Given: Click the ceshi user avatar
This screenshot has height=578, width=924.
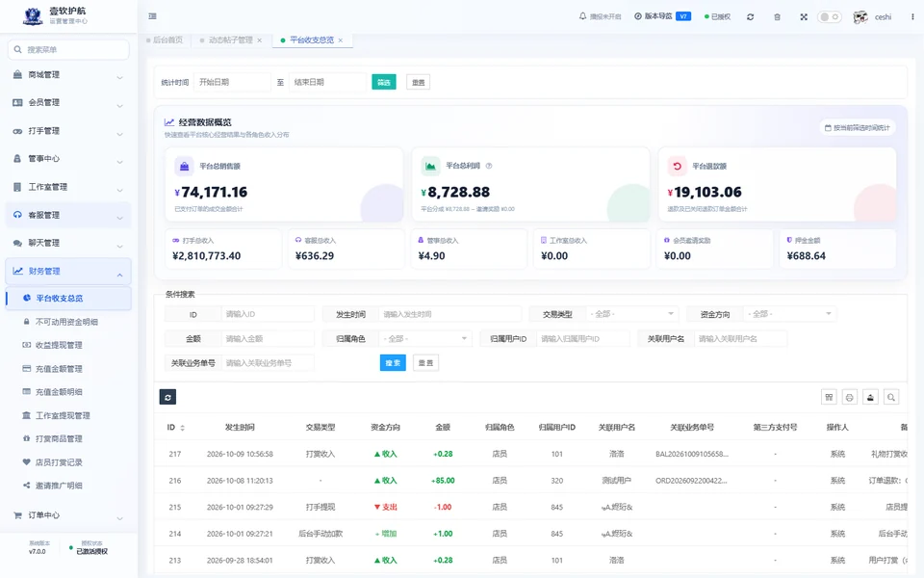Looking at the screenshot, I should [860, 17].
